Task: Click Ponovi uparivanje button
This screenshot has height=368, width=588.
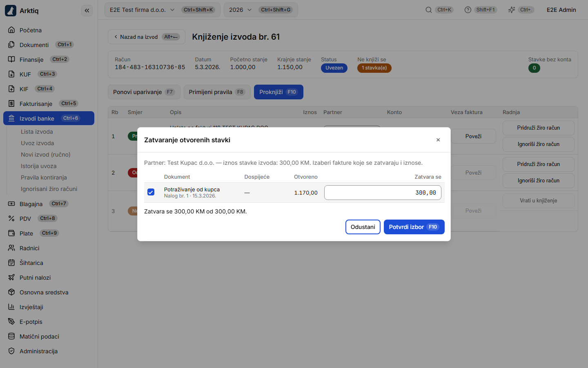Action: pyautogui.click(x=144, y=92)
